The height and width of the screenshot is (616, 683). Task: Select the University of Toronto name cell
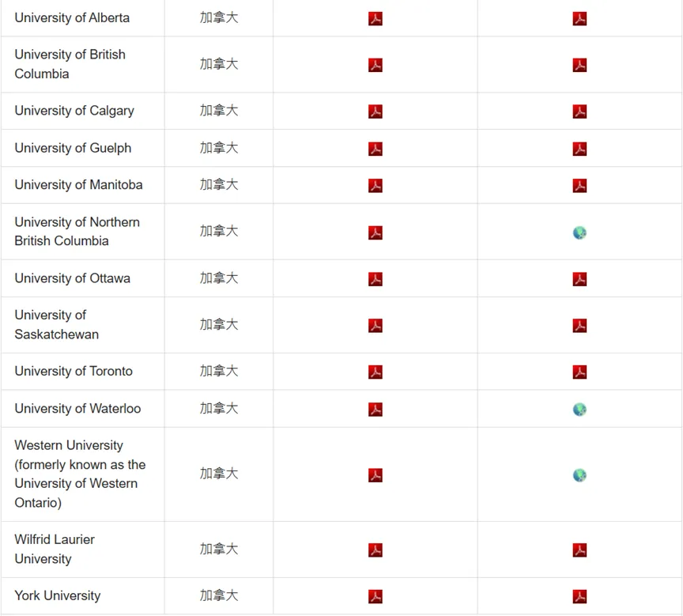[74, 371]
